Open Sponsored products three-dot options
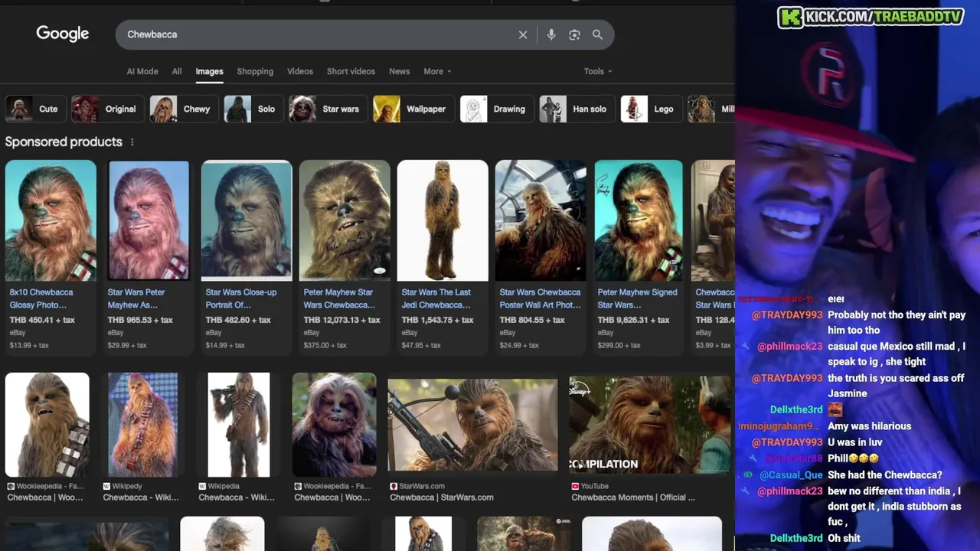The image size is (980, 551). click(x=132, y=142)
